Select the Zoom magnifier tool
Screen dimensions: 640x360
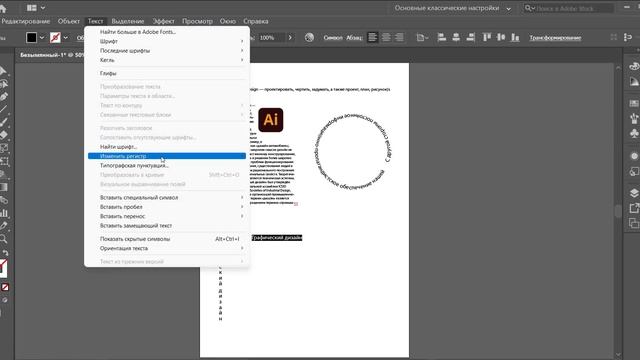coord(4,239)
